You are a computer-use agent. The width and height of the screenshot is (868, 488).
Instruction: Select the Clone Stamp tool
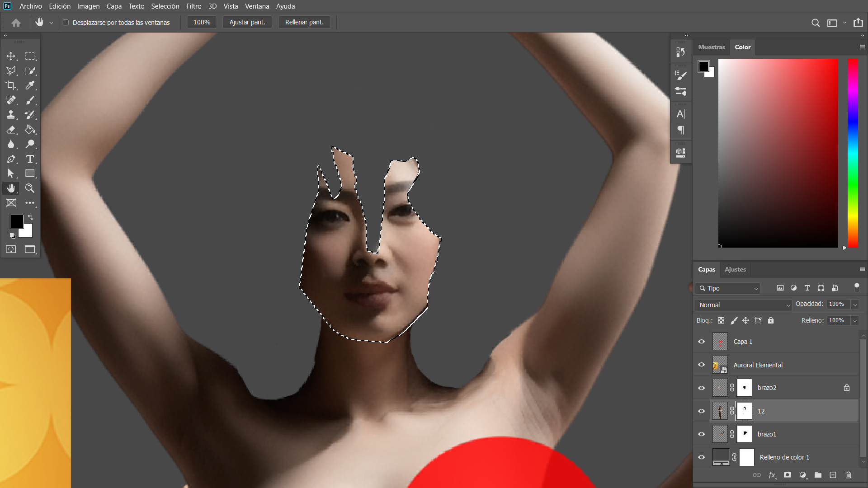click(x=11, y=115)
